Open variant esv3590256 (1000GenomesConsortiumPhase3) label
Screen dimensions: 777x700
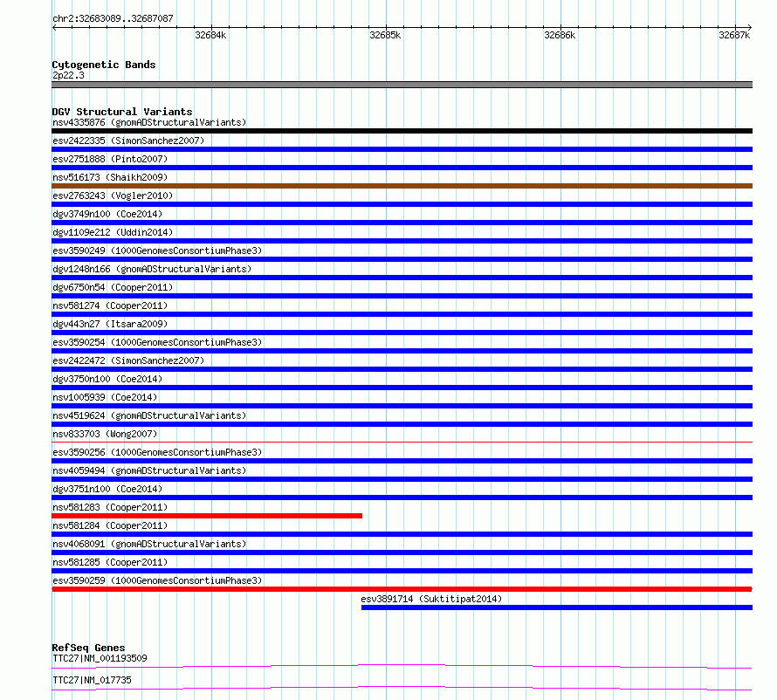point(157,452)
